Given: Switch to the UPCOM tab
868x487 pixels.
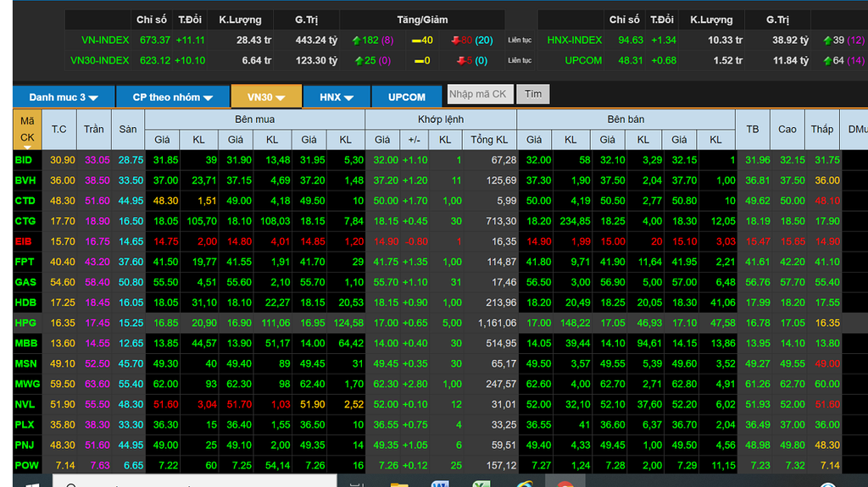Looking at the screenshot, I should coord(407,97).
